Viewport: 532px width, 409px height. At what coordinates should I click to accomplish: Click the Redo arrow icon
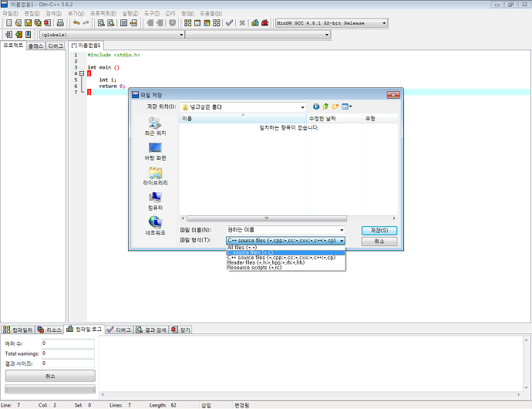click(x=86, y=22)
